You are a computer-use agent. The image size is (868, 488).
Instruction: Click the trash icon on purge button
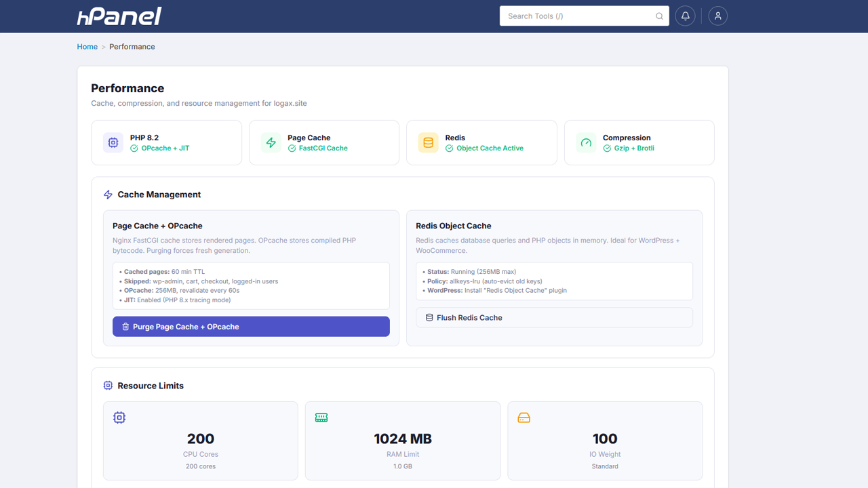[125, 327]
